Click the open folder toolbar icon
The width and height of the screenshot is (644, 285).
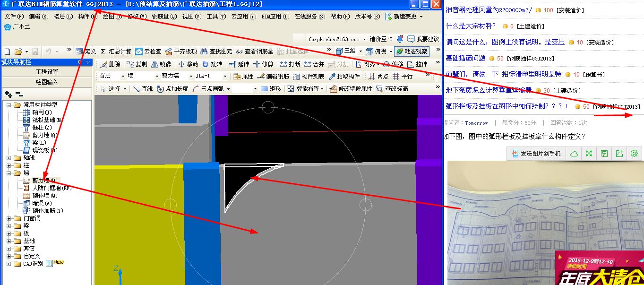18,52
